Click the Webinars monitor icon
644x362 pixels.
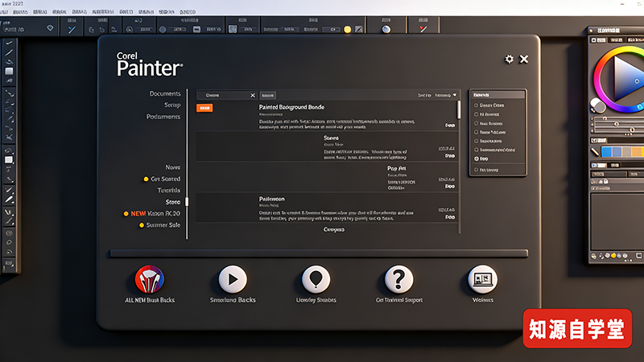483,280
